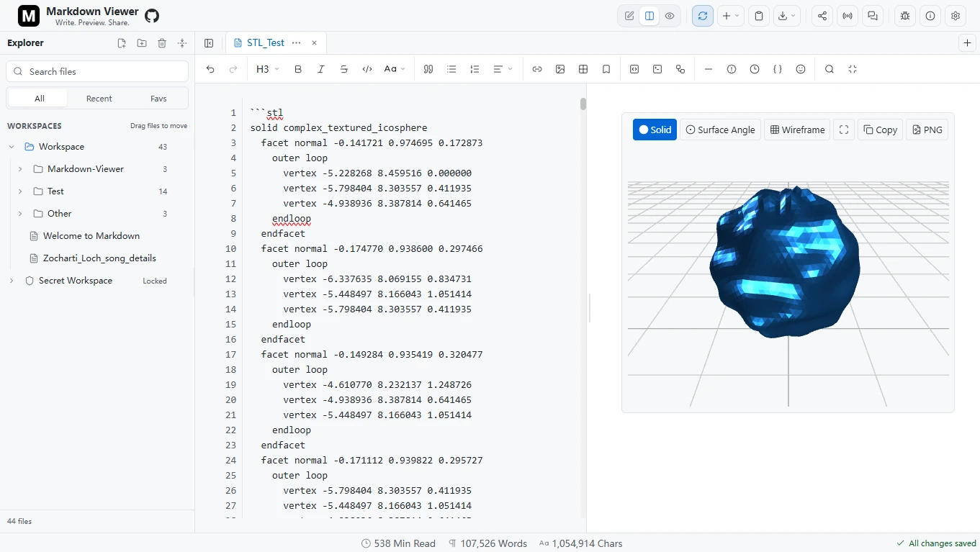This screenshot has width=980, height=552.
Task: Toggle bold formatting
Action: (x=298, y=69)
